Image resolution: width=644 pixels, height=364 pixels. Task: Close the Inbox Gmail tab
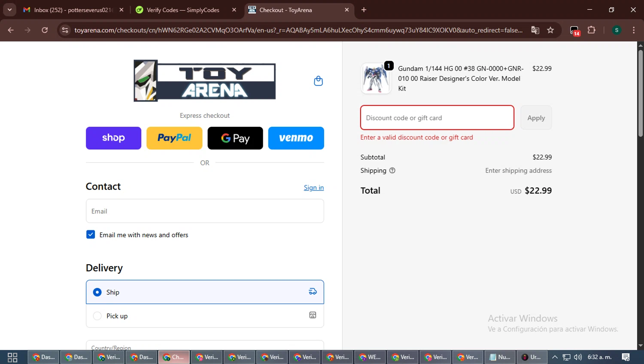122,10
